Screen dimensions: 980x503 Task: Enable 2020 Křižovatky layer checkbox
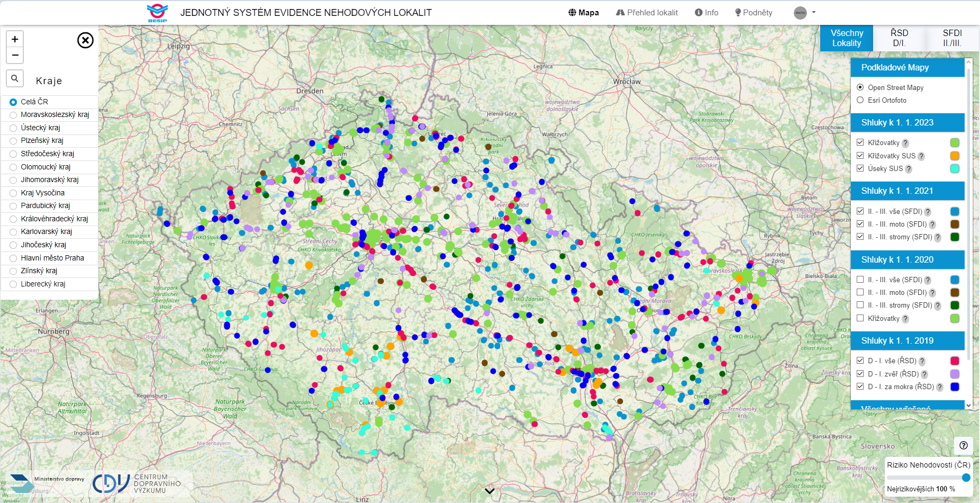[860, 318]
